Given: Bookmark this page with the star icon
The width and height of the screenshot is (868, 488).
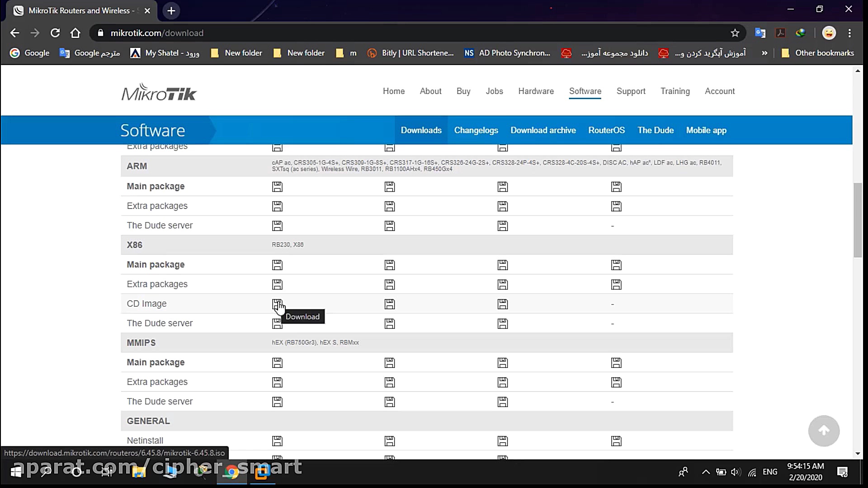Looking at the screenshot, I should click(x=735, y=33).
